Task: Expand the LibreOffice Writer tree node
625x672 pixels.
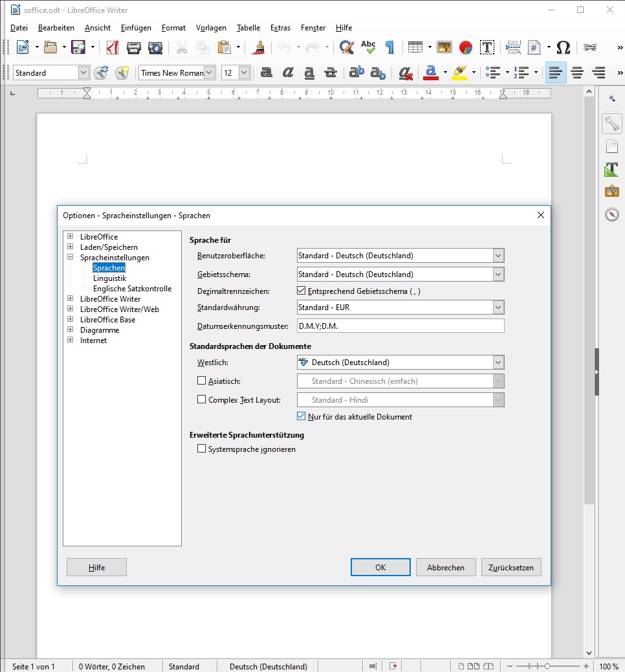Action: pyautogui.click(x=71, y=298)
